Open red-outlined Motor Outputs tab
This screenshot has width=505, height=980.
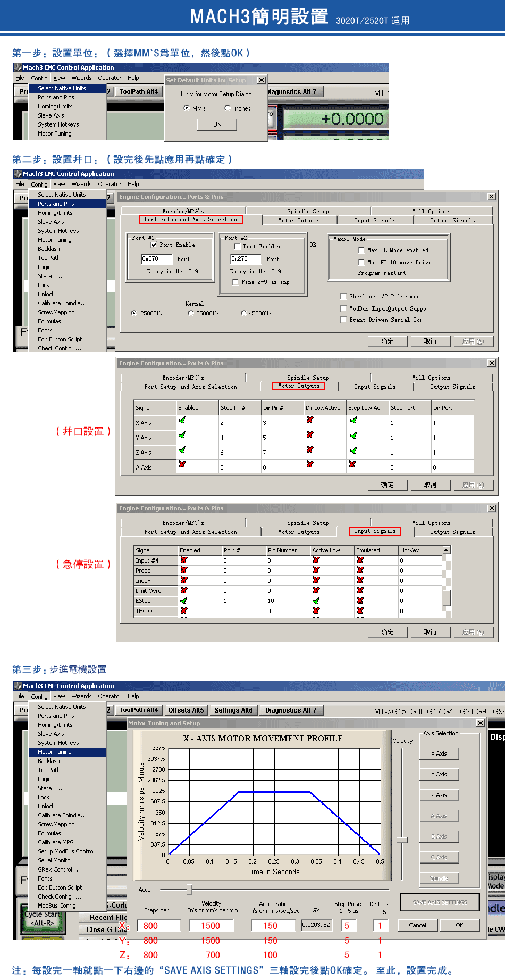[x=298, y=386]
